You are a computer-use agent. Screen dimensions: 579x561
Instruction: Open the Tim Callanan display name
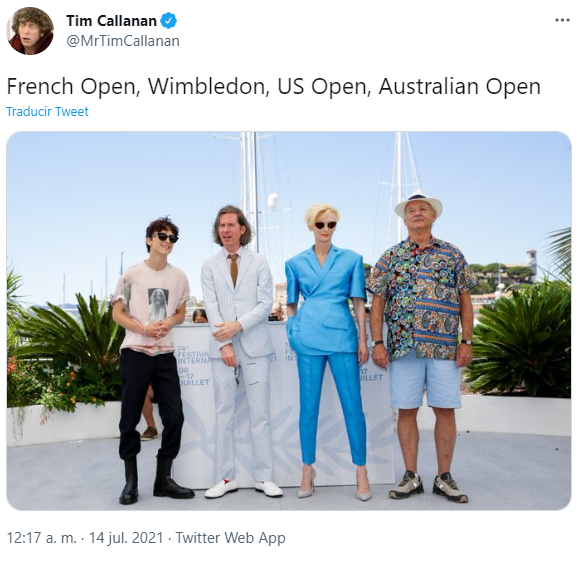111,21
